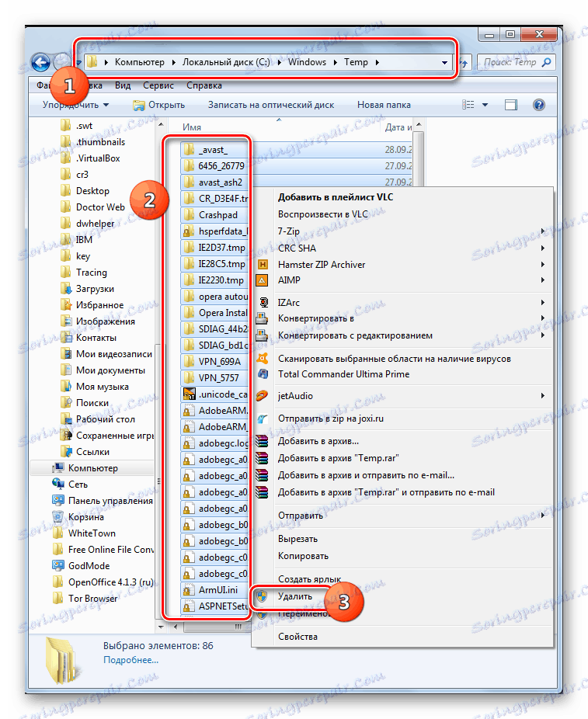Image resolution: width=588 pixels, height=719 pixels.
Task: Click the Total Commander Ultima Prime icon
Action: click(x=263, y=374)
